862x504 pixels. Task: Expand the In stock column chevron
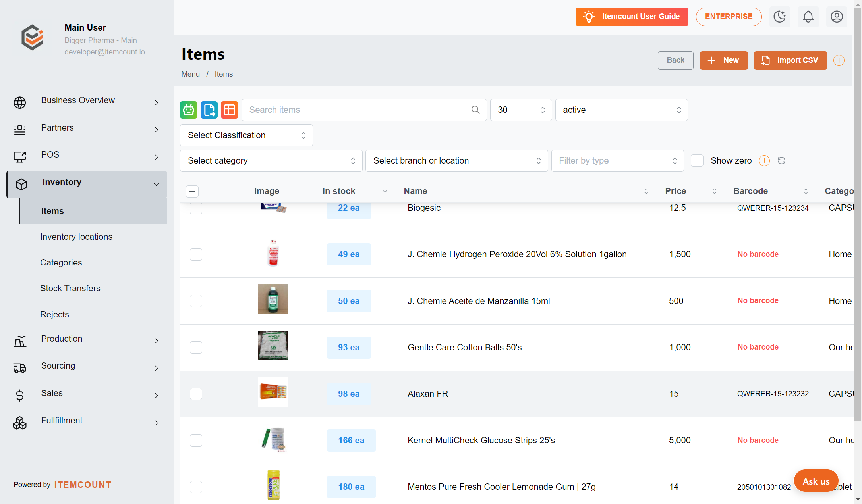385,191
